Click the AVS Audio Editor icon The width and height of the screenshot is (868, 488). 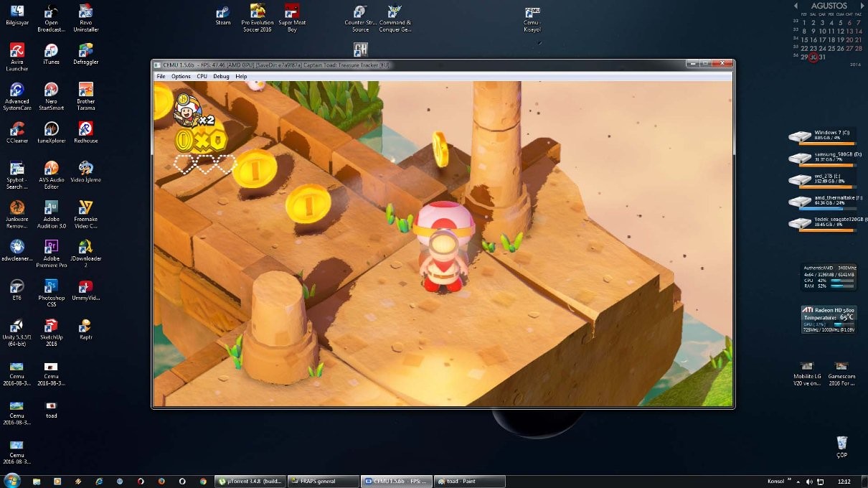pos(51,175)
